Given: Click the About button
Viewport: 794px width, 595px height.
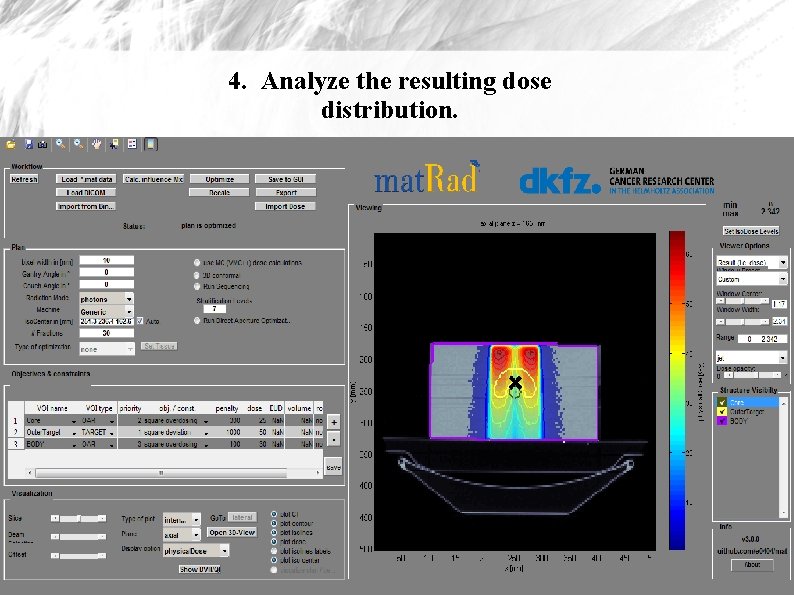Looking at the screenshot, I should coord(752,565).
